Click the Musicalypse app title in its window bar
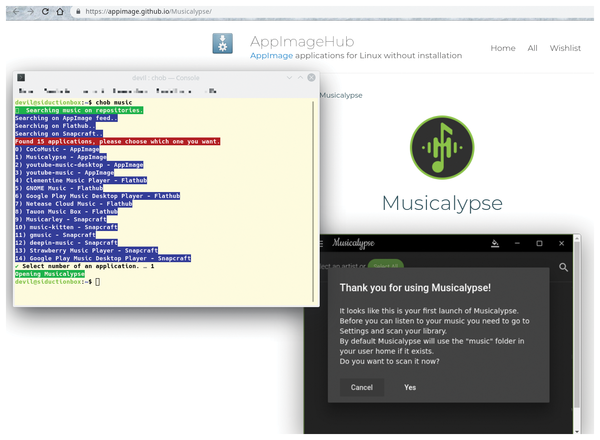 point(353,243)
